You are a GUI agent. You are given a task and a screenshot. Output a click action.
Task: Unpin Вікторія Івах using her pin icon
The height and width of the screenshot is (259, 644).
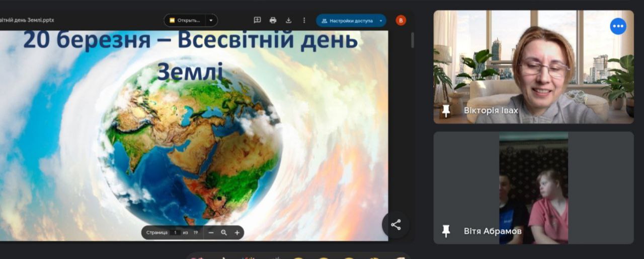click(446, 110)
